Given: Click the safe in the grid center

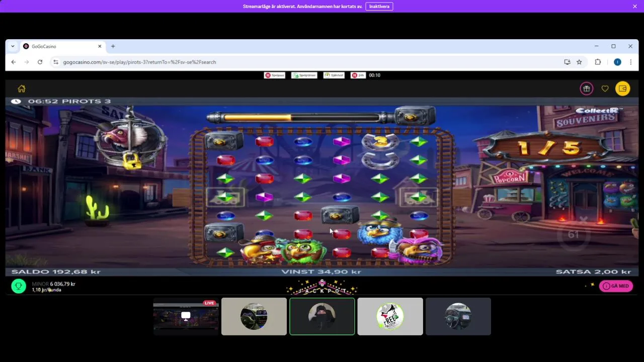Looking at the screenshot, I should click(340, 215).
